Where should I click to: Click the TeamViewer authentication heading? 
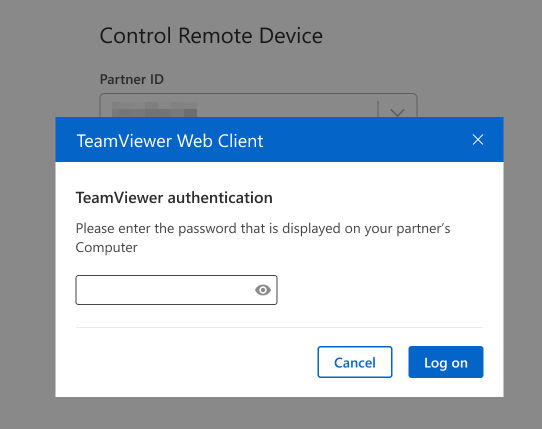pyautogui.click(x=174, y=198)
